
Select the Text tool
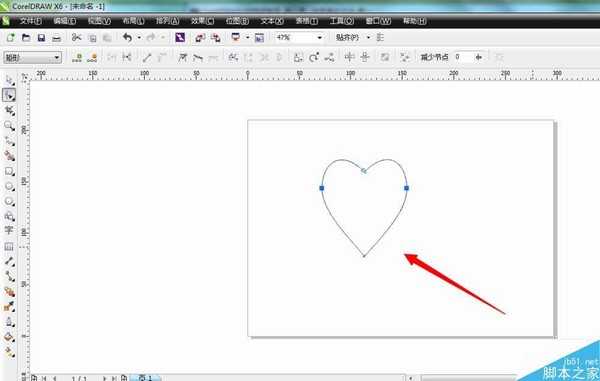(x=8, y=230)
